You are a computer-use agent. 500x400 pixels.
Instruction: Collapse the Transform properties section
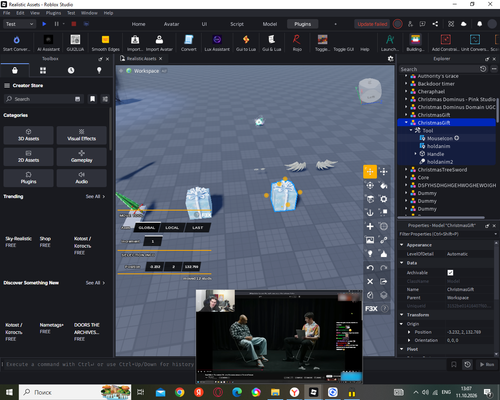[x=402, y=315]
